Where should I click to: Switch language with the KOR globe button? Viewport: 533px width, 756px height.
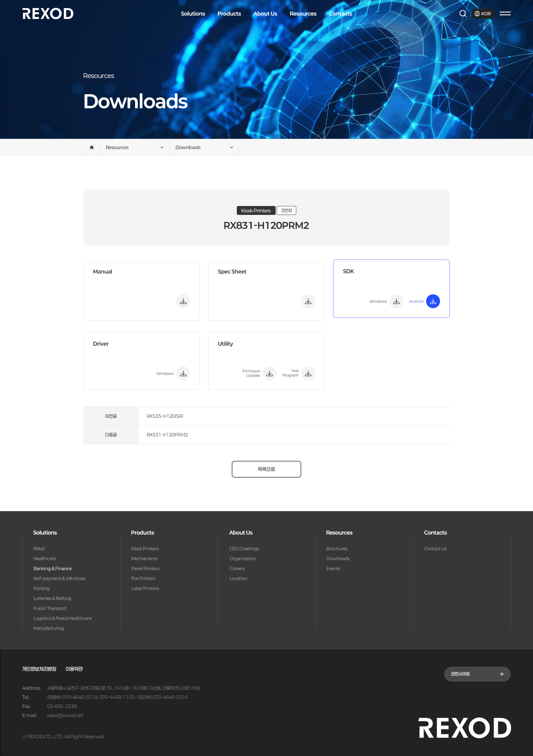(x=483, y=14)
